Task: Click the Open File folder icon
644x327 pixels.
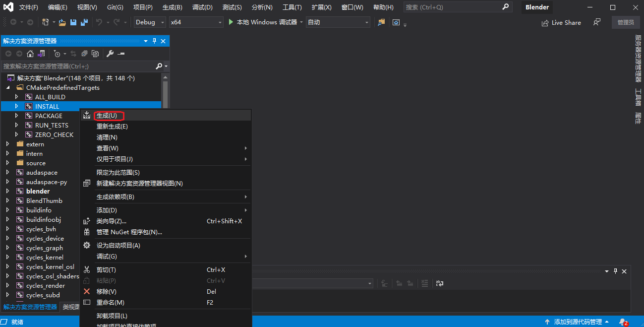Action: click(x=62, y=22)
